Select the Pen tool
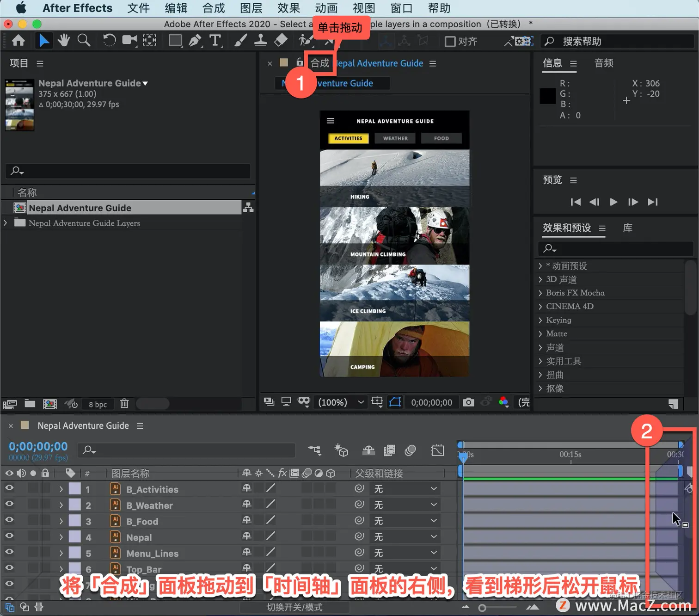699x616 pixels. 195,41
